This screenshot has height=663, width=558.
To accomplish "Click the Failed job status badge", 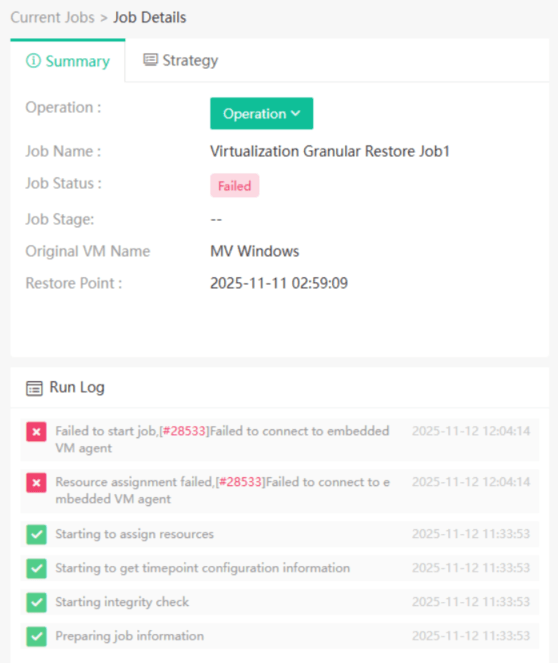I will (x=235, y=186).
